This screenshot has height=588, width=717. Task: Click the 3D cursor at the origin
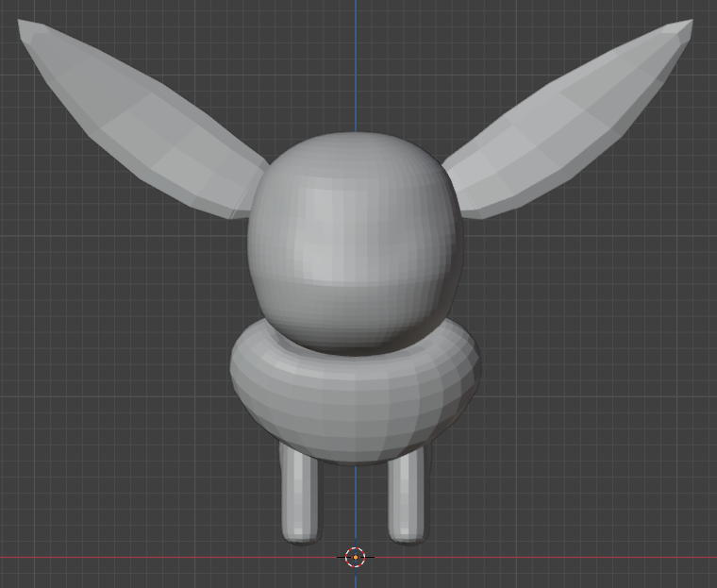click(x=356, y=558)
